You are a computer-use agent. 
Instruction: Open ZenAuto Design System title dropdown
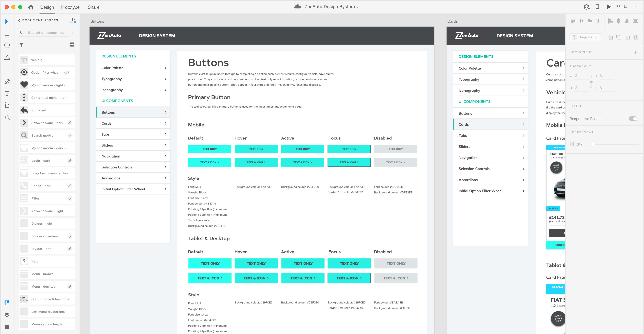[x=358, y=7]
